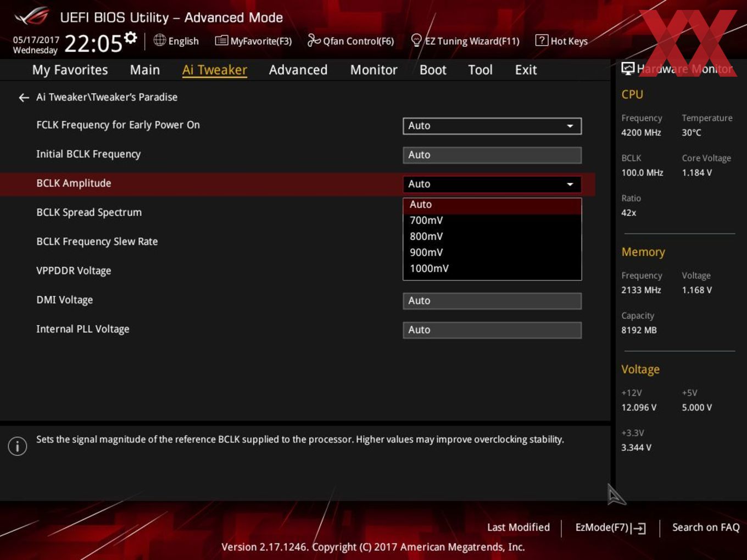This screenshot has width=747, height=560.
Task: Click the Memory voltage 1.168 V
Action: point(697,290)
